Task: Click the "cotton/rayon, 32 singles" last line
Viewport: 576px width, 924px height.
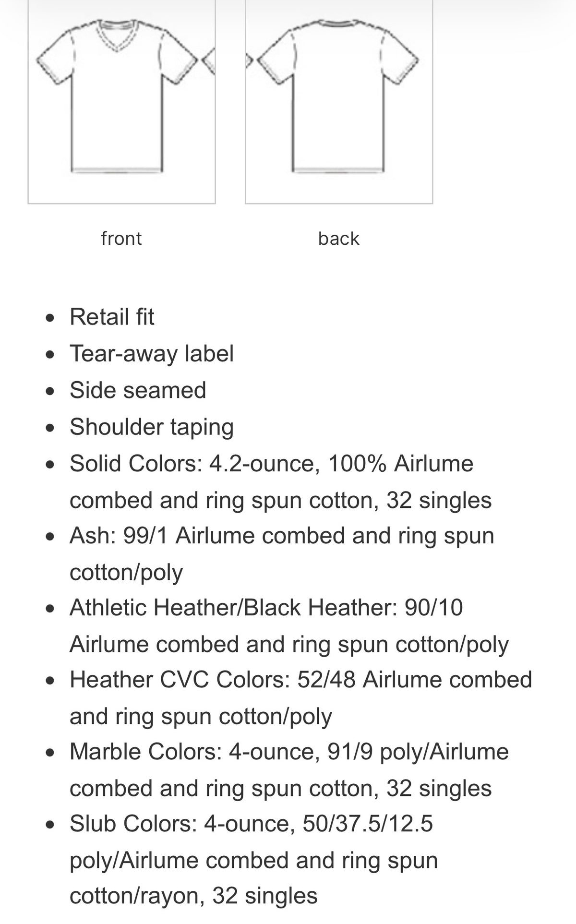Action: pos(193,896)
